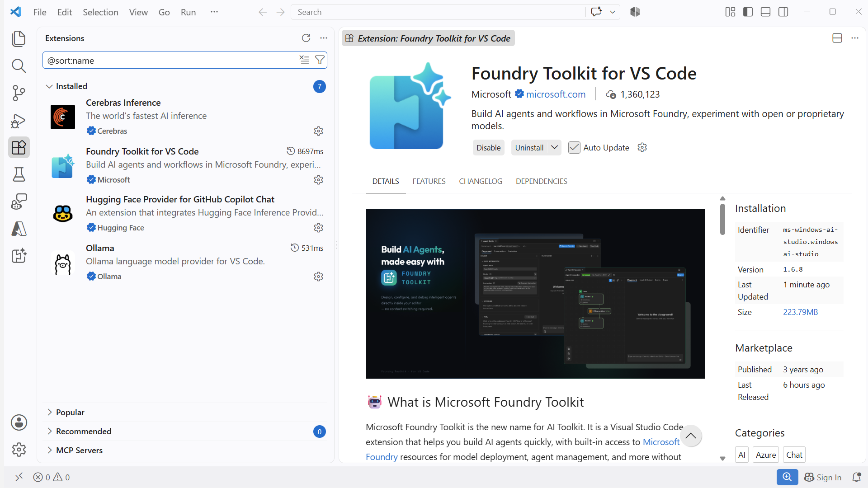Filter extensions with the funnel icon
Screen dimensions: 868x488
(x=320, y=60)
